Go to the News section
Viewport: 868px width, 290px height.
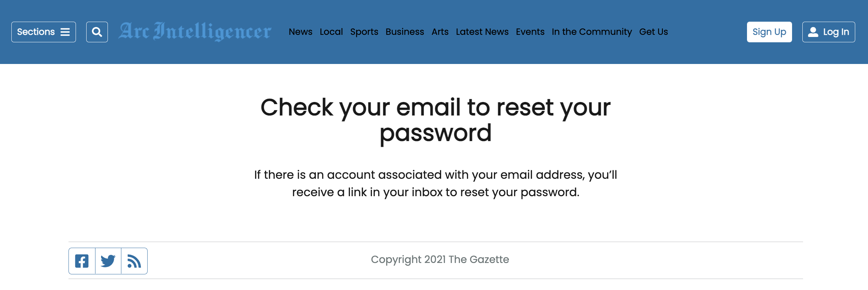(301, 32)
